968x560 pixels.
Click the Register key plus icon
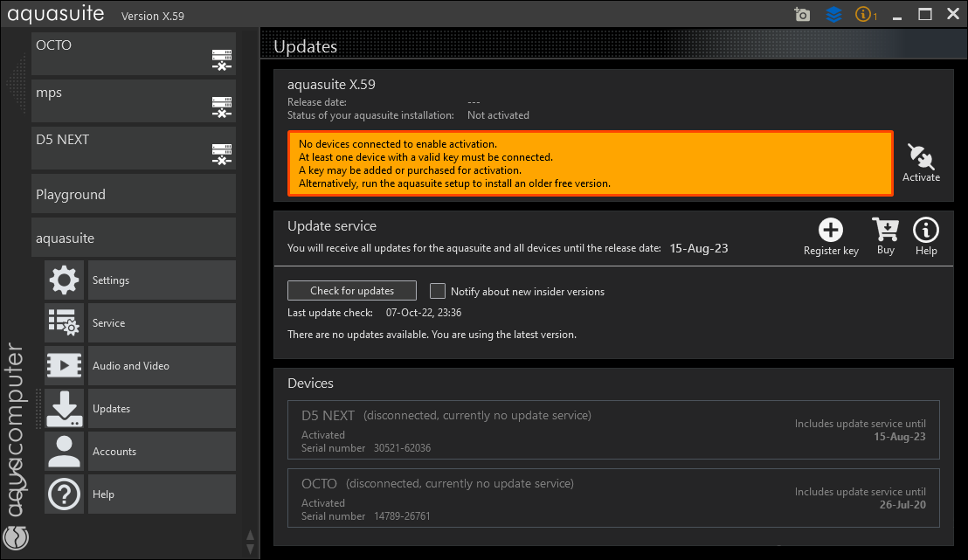[830, 231]
